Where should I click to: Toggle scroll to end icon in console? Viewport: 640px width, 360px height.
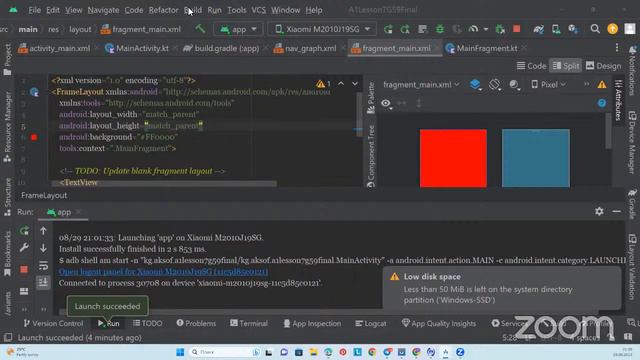click(43, 282)
